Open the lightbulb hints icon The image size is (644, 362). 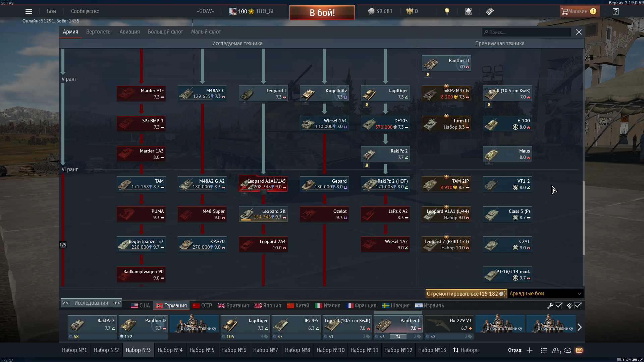point(447,11)
